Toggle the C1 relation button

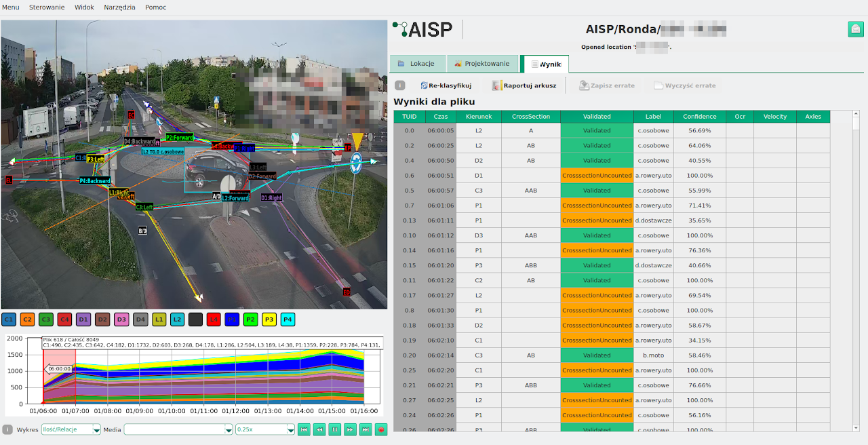click(9, 319)
